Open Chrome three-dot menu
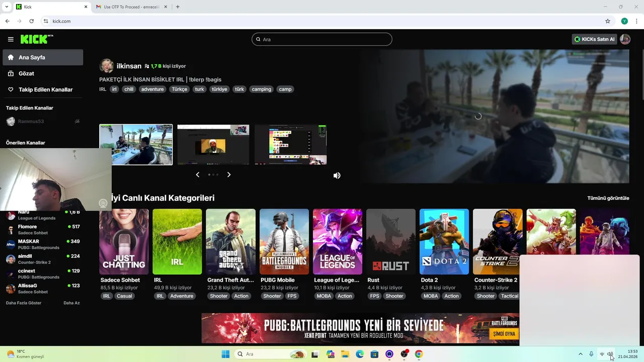 (637, 21)
